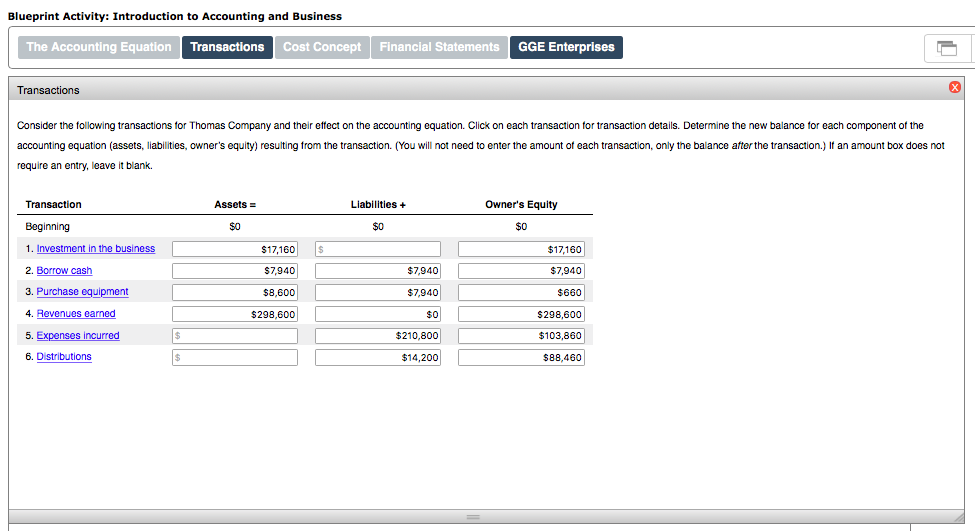The image size is (975, 531).
Task: Click the 'Liabilities +' column header
Action: [378, 205]
